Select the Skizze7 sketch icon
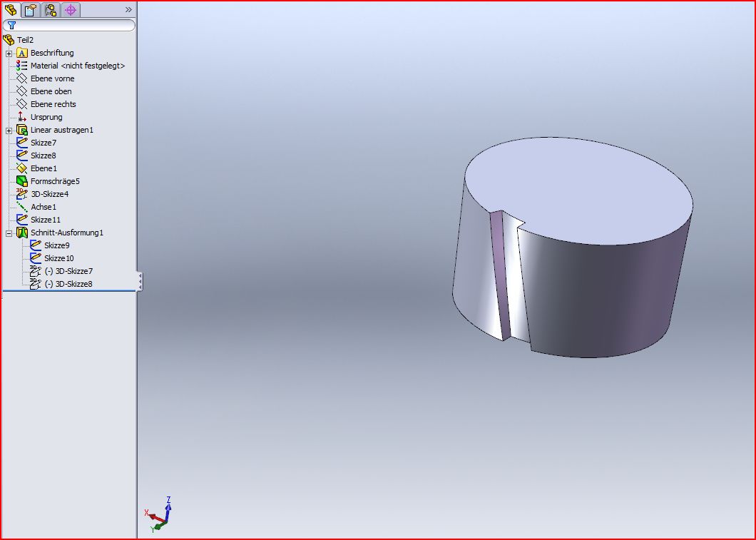Screen dimensions: 756x540 click(x=21, y=142)
